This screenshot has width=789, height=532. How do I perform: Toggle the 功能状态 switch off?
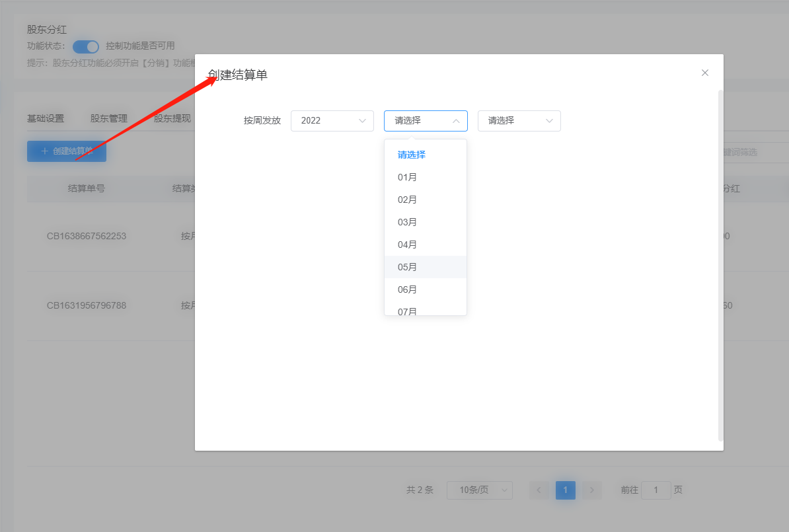pos(85,46)
